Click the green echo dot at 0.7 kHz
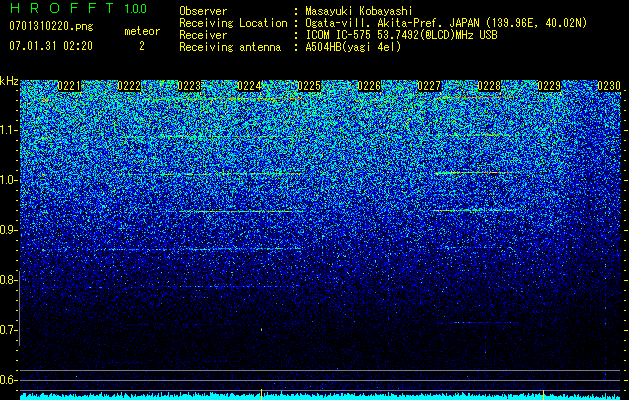The height and width of the screenshot is (400, 629). [262, 329]
